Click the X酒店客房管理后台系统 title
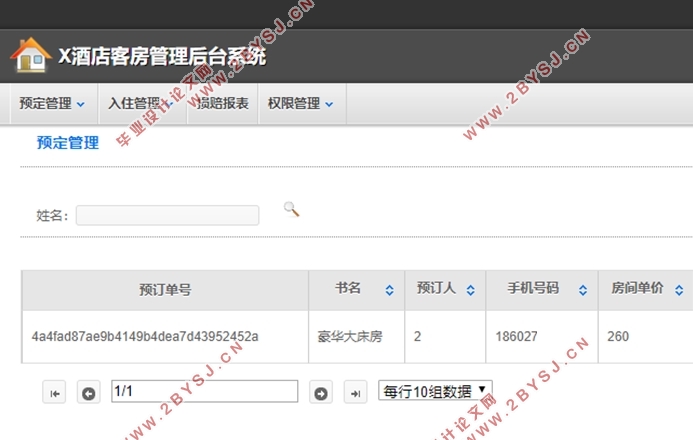This screenshot has height=440, width=693. (x=163, y=56)
